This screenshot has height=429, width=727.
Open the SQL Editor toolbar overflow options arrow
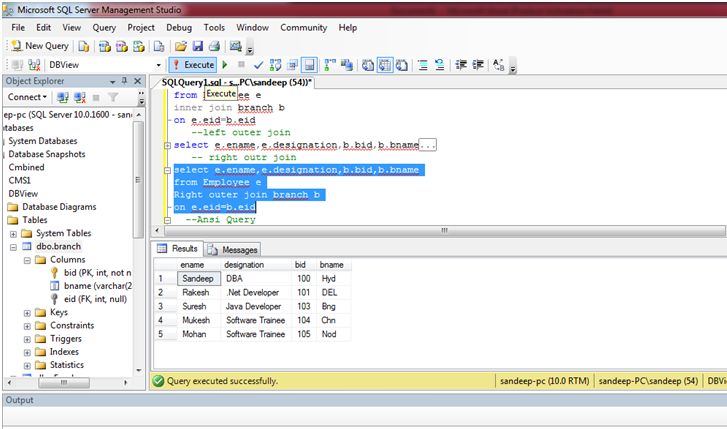click(513, 67)
